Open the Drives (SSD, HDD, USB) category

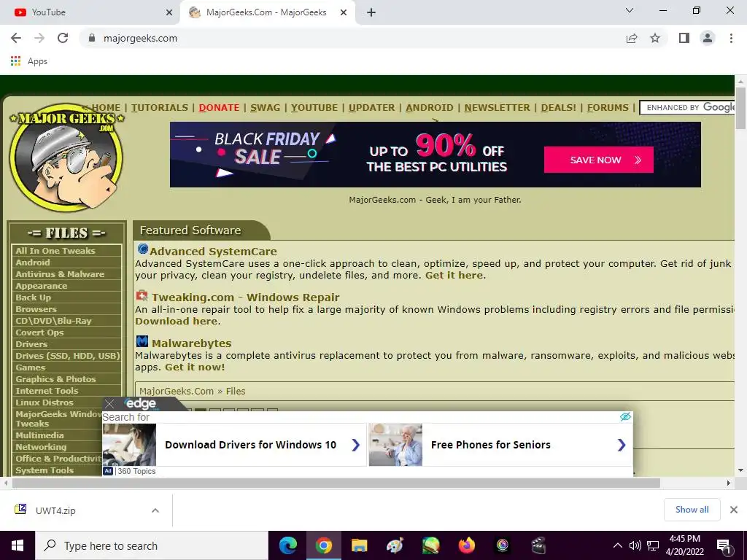coord(66,356)
